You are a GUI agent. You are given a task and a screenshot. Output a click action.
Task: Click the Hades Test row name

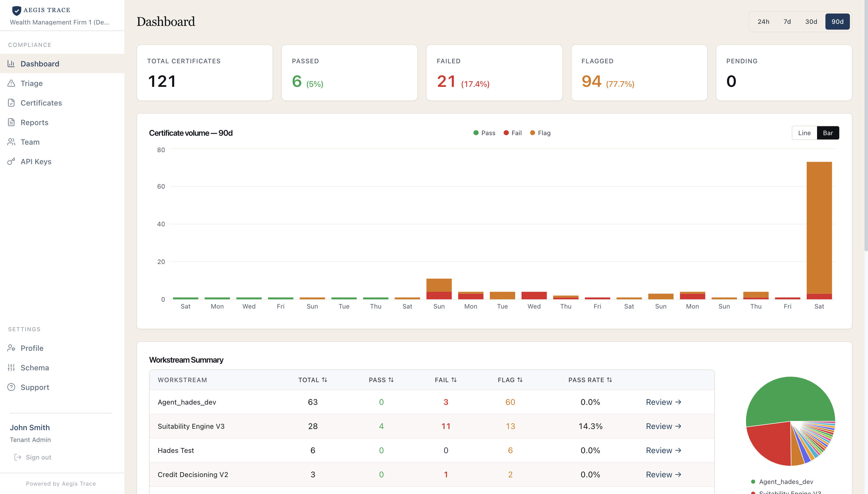point(176,450)
